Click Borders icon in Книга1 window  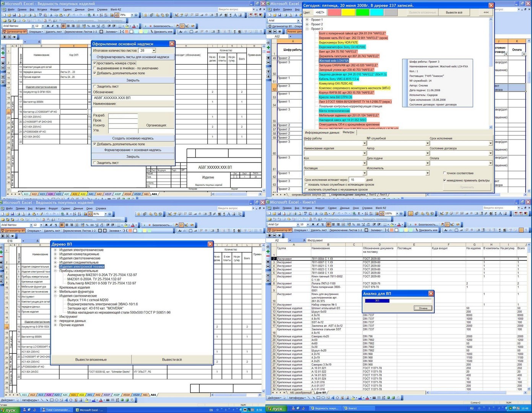click(385, 224)
